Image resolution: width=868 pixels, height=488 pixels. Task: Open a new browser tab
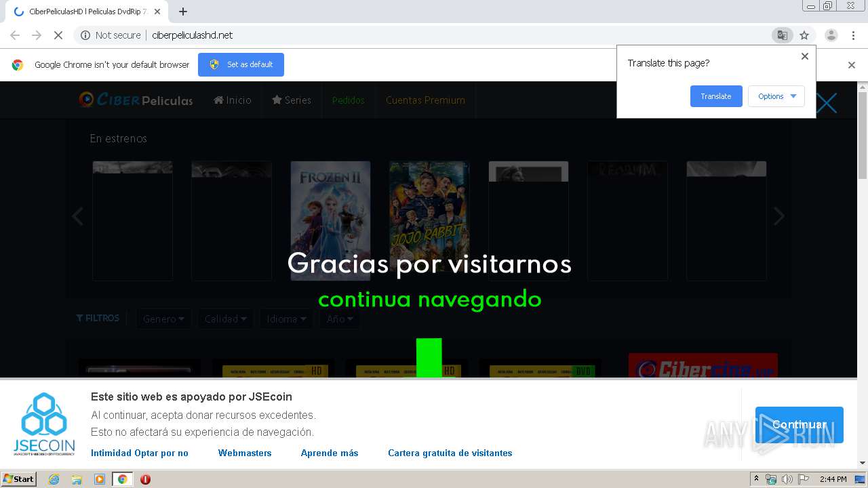(183, 12)
